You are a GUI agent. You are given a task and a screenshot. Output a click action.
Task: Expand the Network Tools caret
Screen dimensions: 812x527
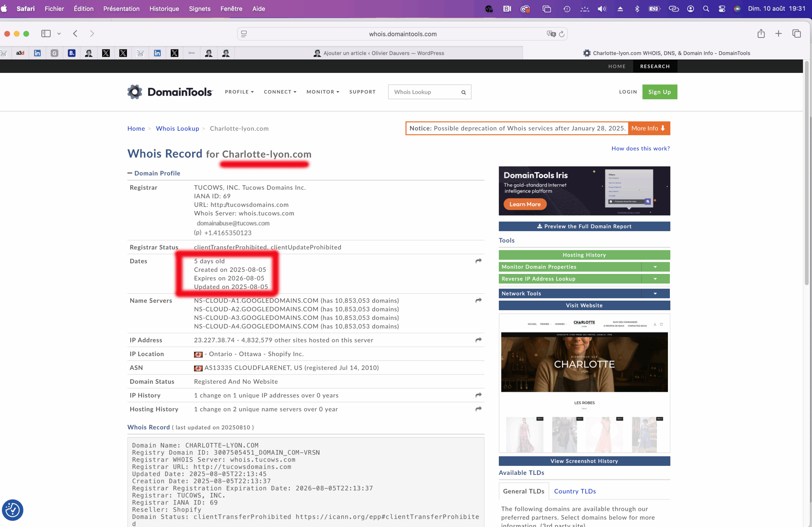click(655, 293)
